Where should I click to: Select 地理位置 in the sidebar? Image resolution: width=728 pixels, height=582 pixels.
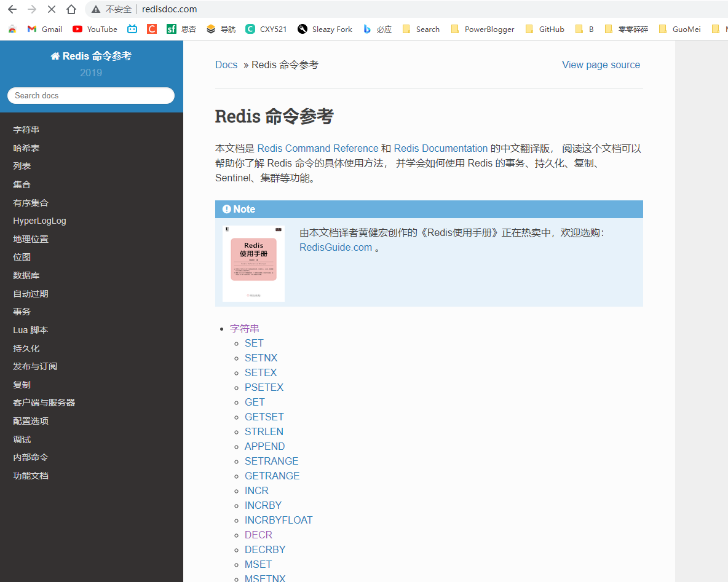coord(31,239)
